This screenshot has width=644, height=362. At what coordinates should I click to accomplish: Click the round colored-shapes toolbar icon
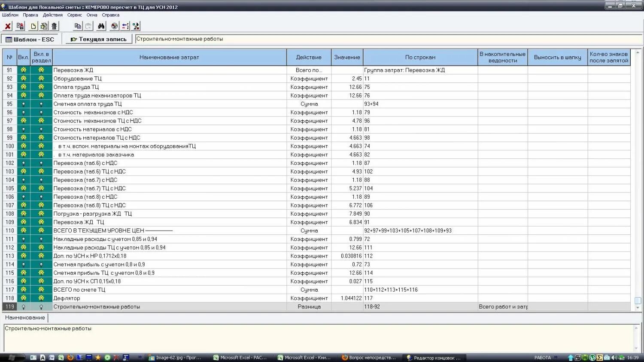(x=115, y=26)
